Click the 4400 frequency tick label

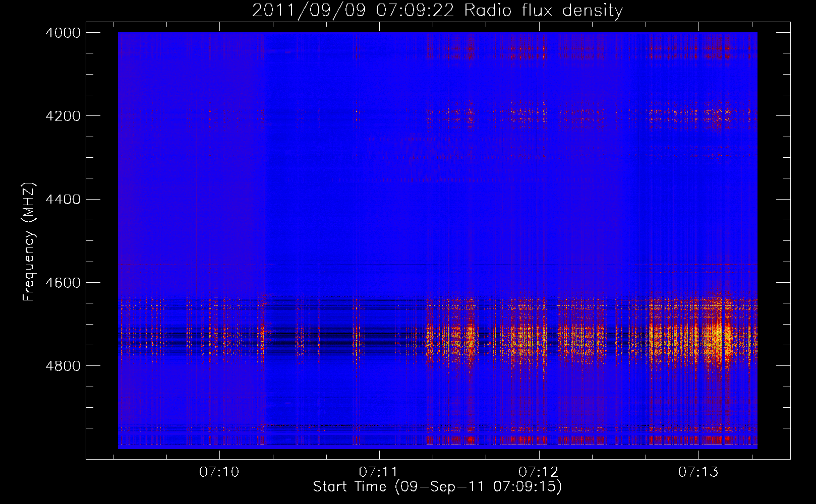63,200
